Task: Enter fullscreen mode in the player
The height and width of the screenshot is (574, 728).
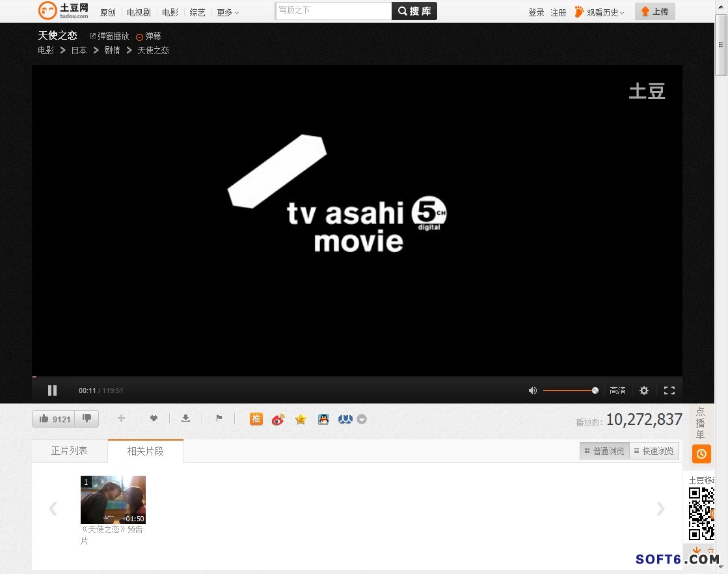Action: pos(669,390)
